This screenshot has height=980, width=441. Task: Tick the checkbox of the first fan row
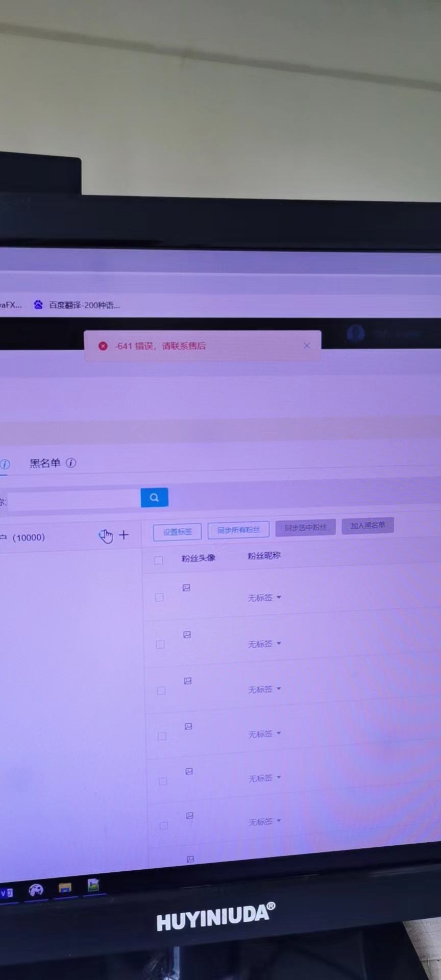click(159, 597)
